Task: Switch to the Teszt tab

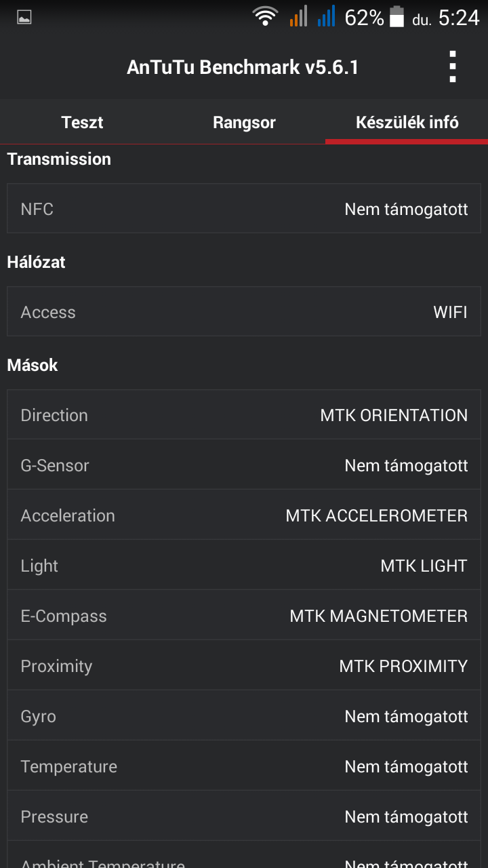Action: coord(82,122)
